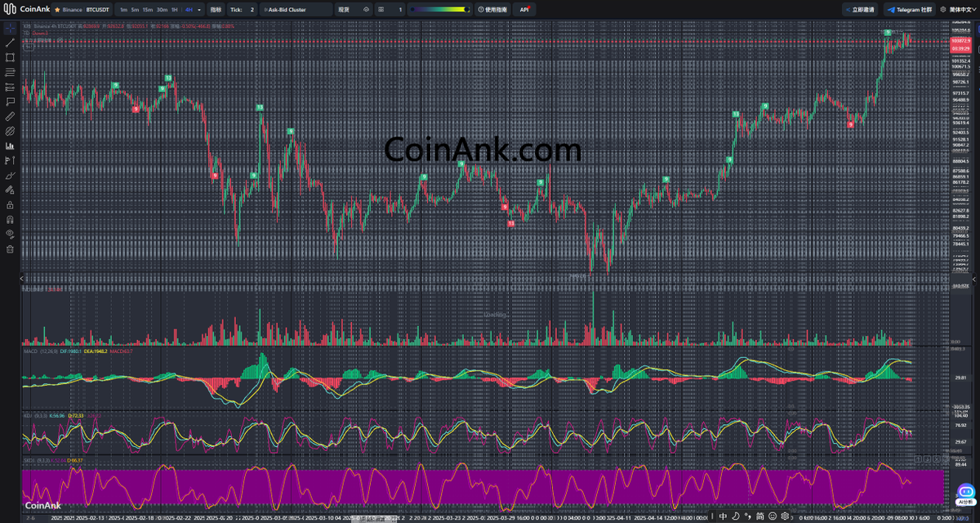Switch to 30m timeframe
This screenshot has height=523, width=980.
click(162, 10)
